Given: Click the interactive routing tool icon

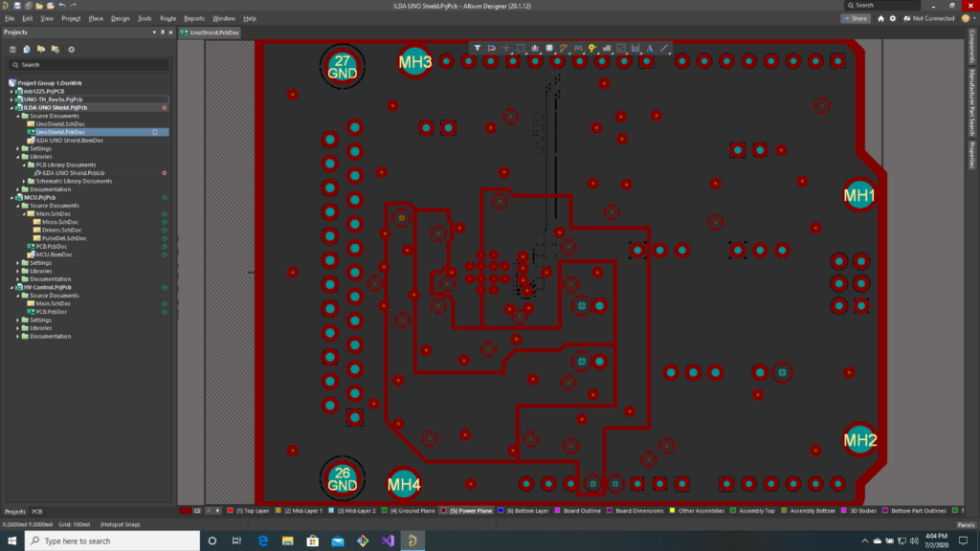Looking at the screenshot, I should pos(564,47).
